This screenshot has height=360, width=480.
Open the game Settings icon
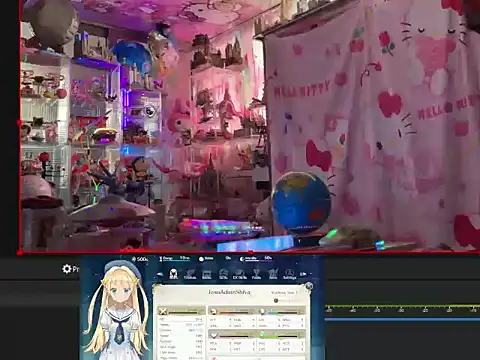(289, 274)
